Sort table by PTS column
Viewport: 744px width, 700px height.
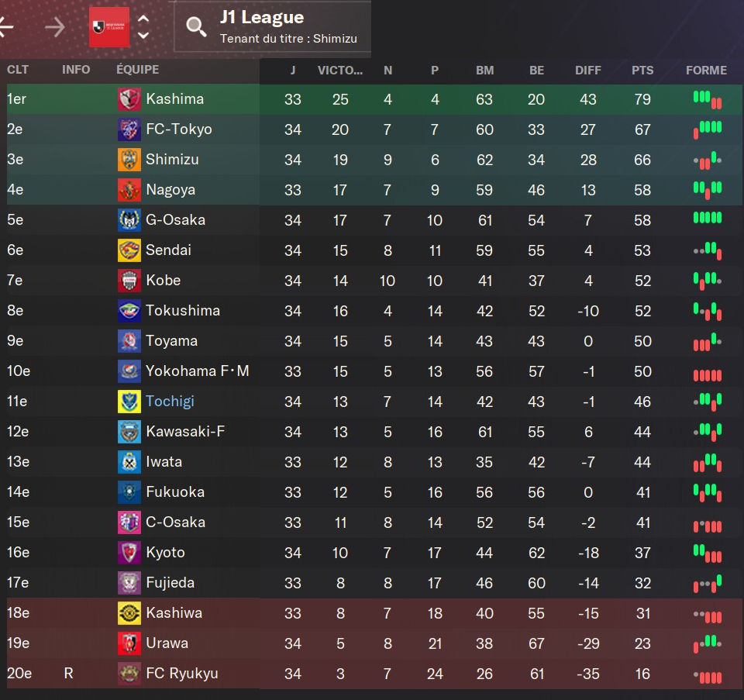(642, 71)
